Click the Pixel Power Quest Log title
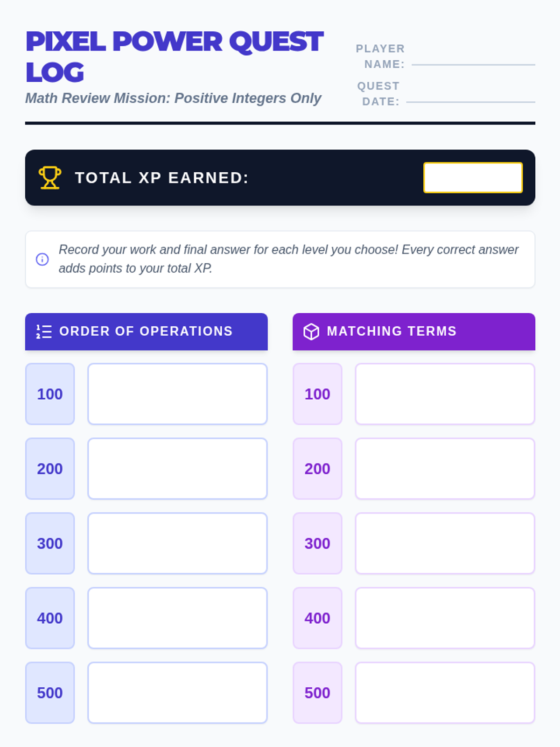The image size is (560, 747). [x=174, y=56]
